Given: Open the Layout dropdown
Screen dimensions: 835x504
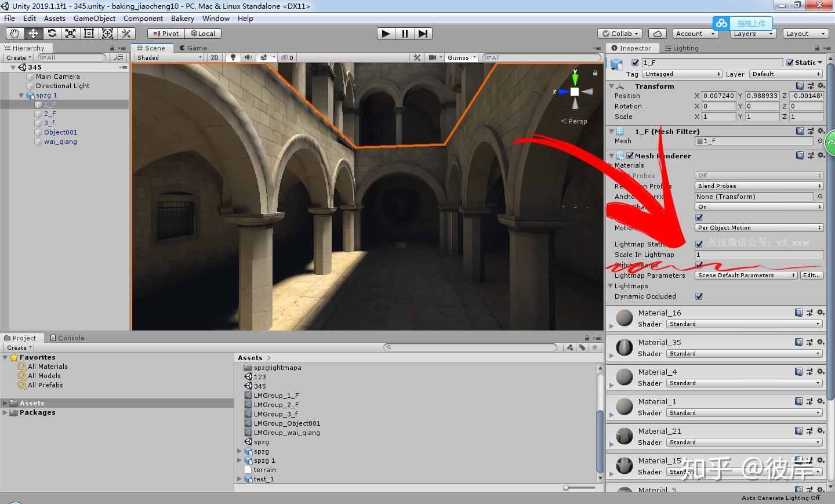Looking at the screenshot, I should (x=805, y=34).
